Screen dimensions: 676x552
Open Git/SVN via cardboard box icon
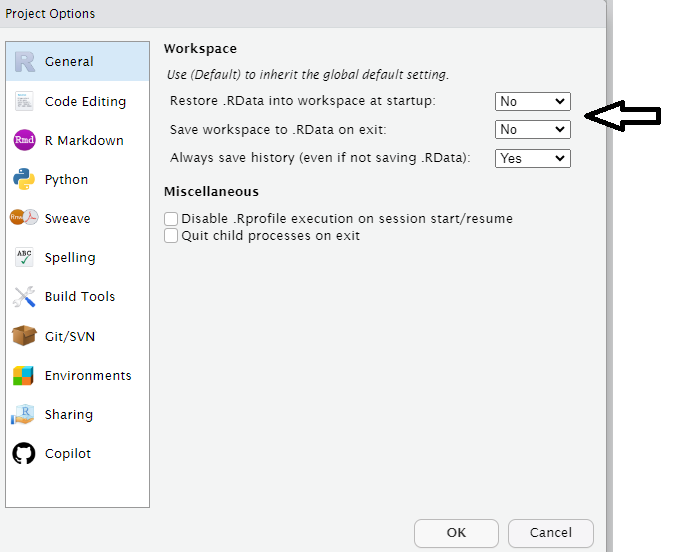point(25,336)
